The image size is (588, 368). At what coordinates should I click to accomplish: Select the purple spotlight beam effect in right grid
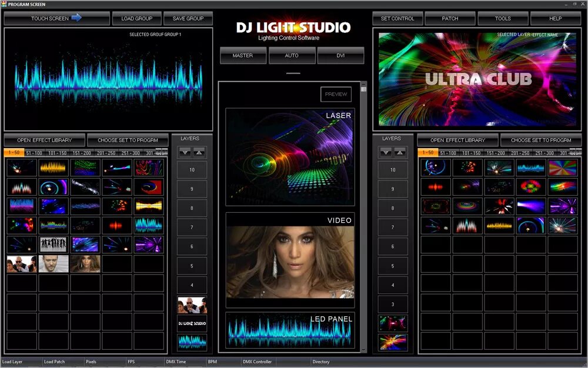coord(530,206)
